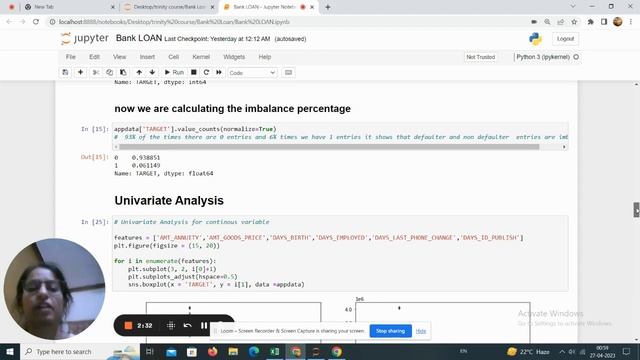Open the Kernel menu
This screenshot has width=640, height=360.
click(201, 57)
